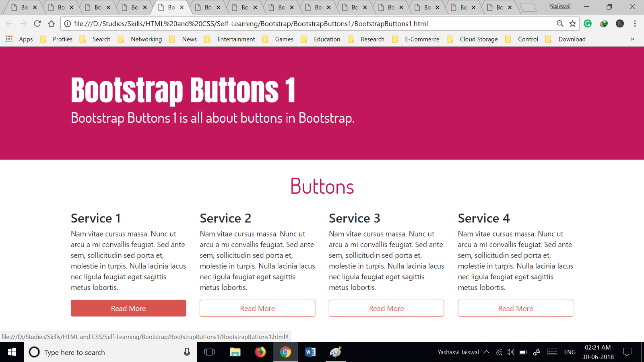Open the touch keyboard tray icon
The height and width of the screenshot is (362, 644).
tap(553, 352)
